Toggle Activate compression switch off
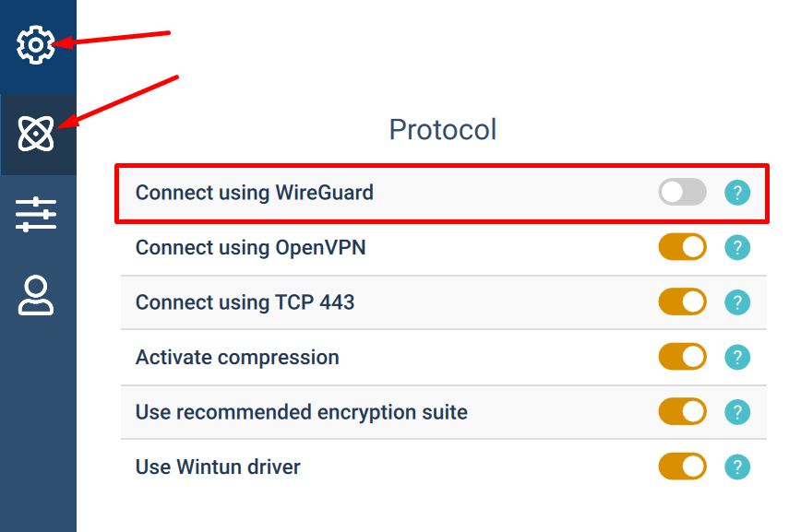This screenshot has height=532, width=801. (683, 357)
